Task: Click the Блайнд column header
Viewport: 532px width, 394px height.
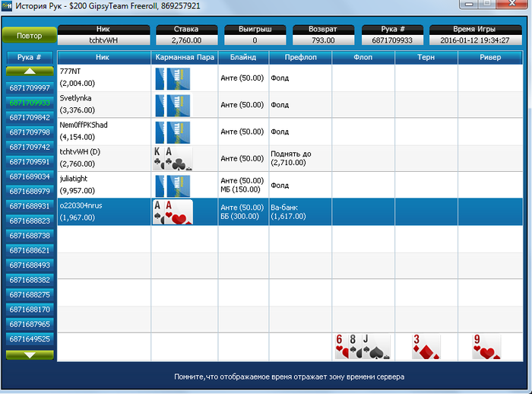Action: [x=243, y=57]
